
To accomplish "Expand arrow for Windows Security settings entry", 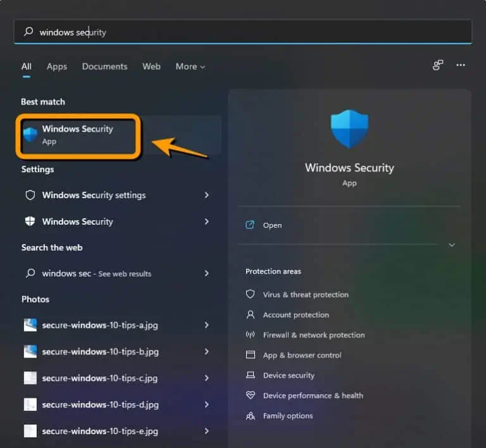I will pos(206,221).
